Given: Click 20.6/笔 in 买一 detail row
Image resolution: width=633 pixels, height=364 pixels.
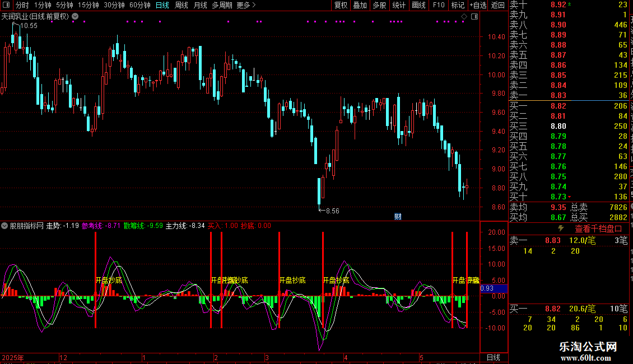Looking at the screenshot, I should [x=582, y=309].
